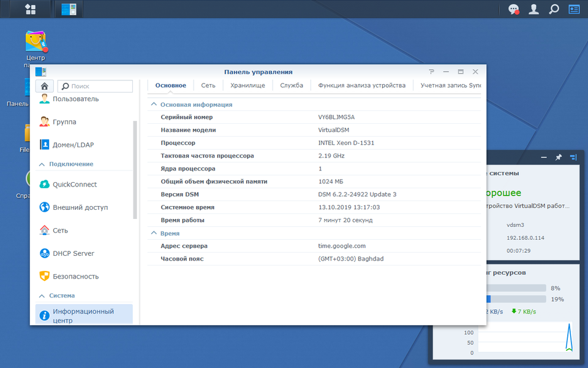Switch to the Служба tab

coord(292,85)
